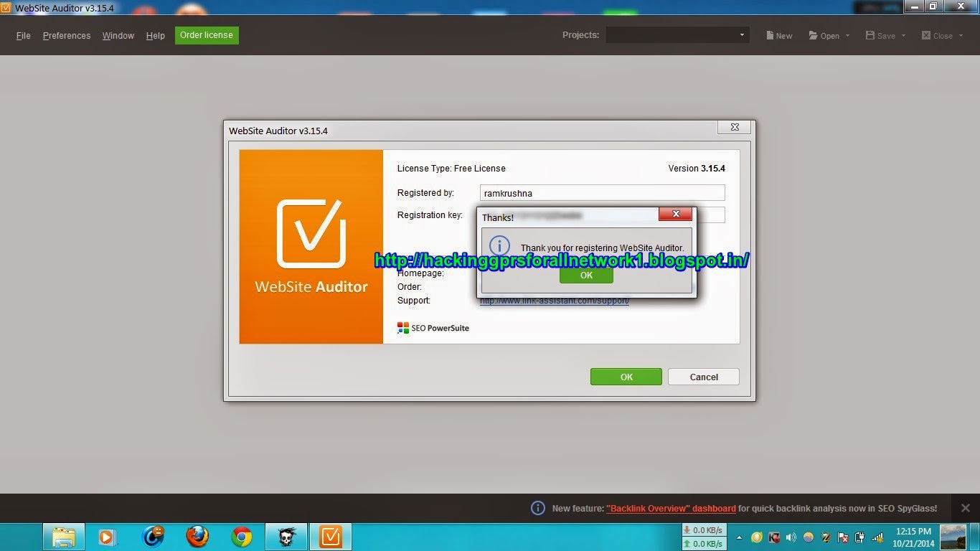Open the Action Center flag icon
980x551 pixels.
pyautogui.click(x=843, y=537)
